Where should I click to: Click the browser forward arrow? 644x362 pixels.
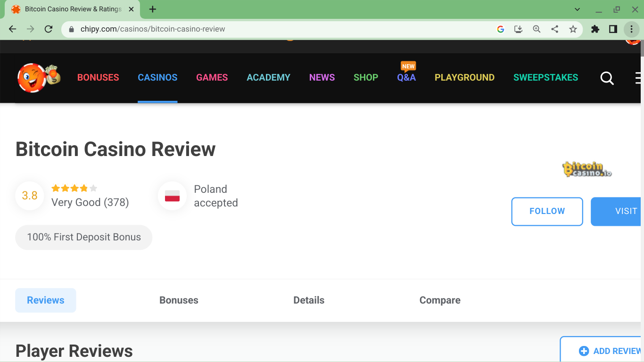pos(31,29)
